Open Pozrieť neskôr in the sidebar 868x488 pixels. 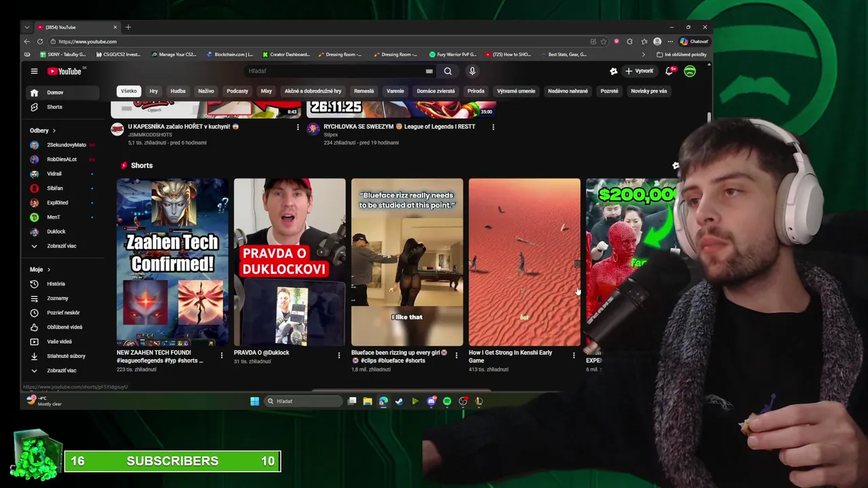pyautogui.click(x=61, y=312)
